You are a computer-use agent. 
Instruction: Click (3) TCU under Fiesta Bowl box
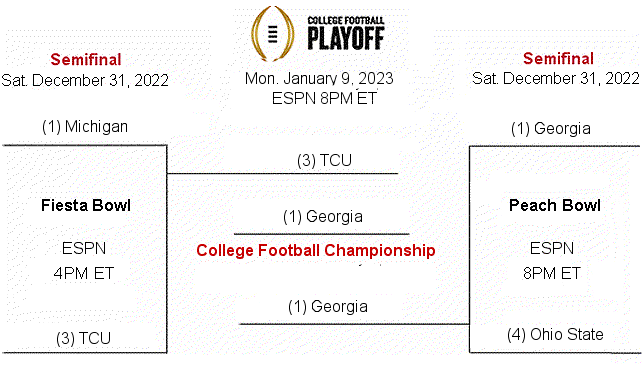tap(84, 338)
